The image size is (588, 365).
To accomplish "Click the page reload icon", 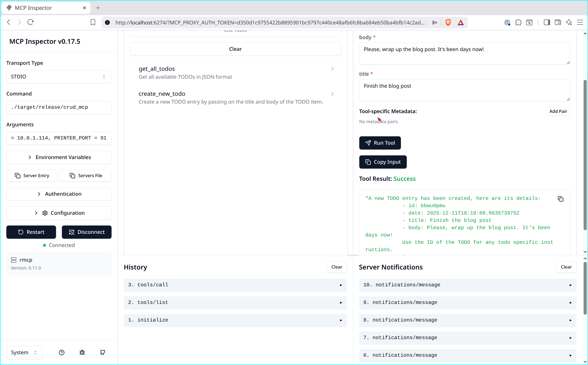I will point(30,22).
